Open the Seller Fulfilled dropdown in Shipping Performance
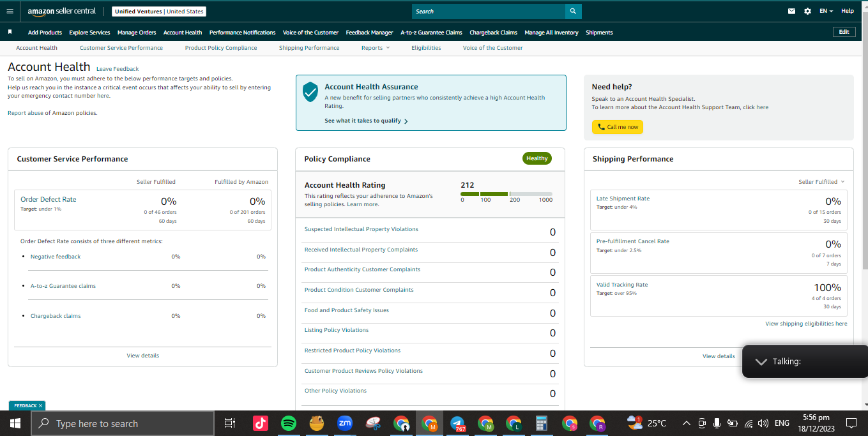This screenshot has height=436, width=868. coord(821,182)
